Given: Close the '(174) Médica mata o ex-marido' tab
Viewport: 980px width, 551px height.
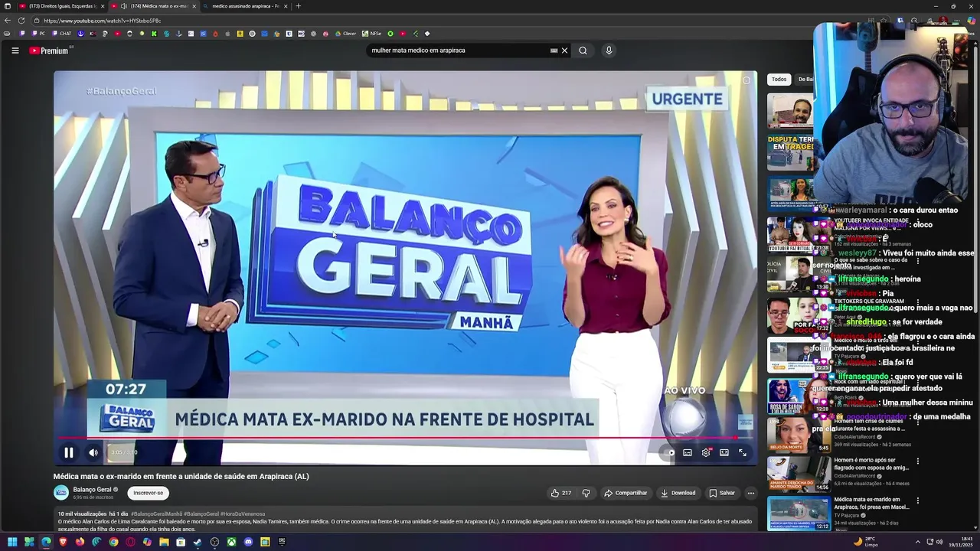Looking at the screenshot, I should [x=194, y=6].
